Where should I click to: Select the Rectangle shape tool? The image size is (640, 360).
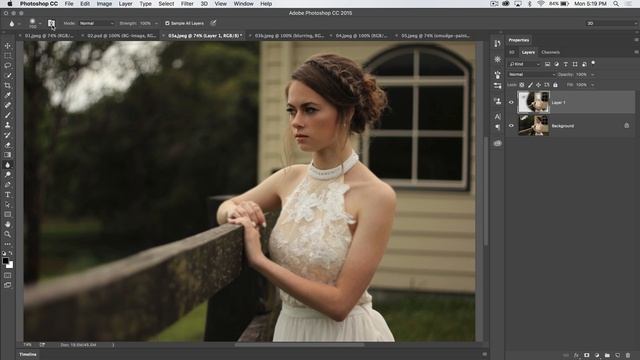(7, 214)
